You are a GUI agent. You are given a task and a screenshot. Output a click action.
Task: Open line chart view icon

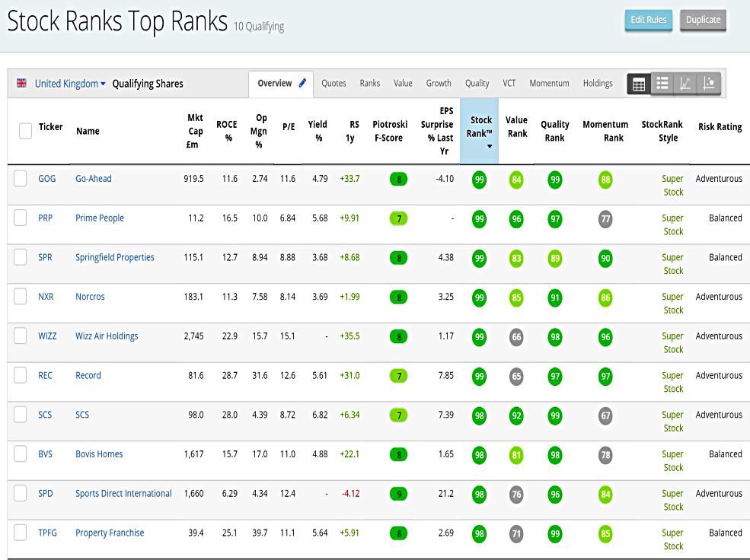coord(685,84)
